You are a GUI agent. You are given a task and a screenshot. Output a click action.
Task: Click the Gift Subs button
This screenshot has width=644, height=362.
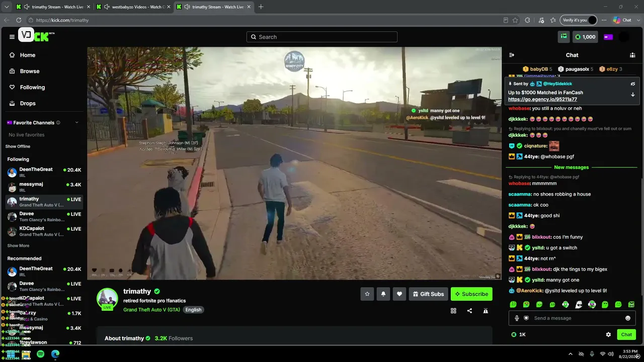[x=428, y=294]
